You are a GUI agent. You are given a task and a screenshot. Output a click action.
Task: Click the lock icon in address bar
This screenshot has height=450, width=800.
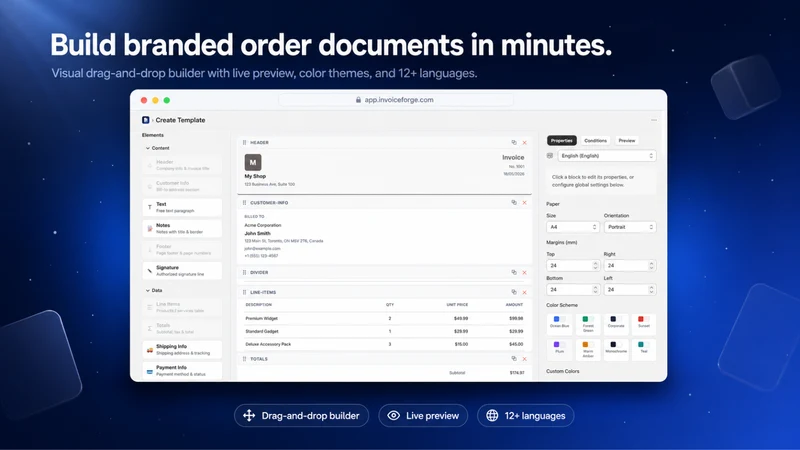(x=358, y=100)
